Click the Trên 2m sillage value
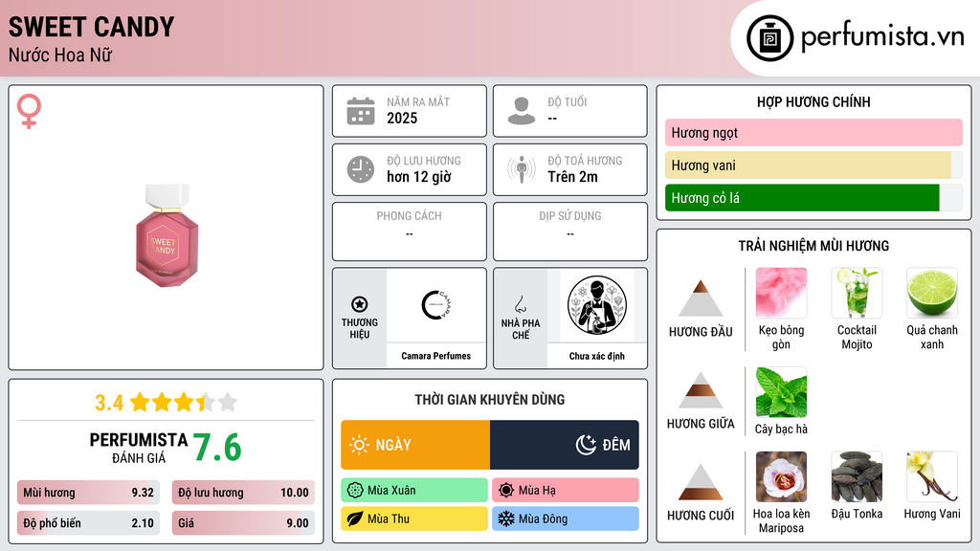The height and width of the screenshot is (551, 980). [572, 177]
